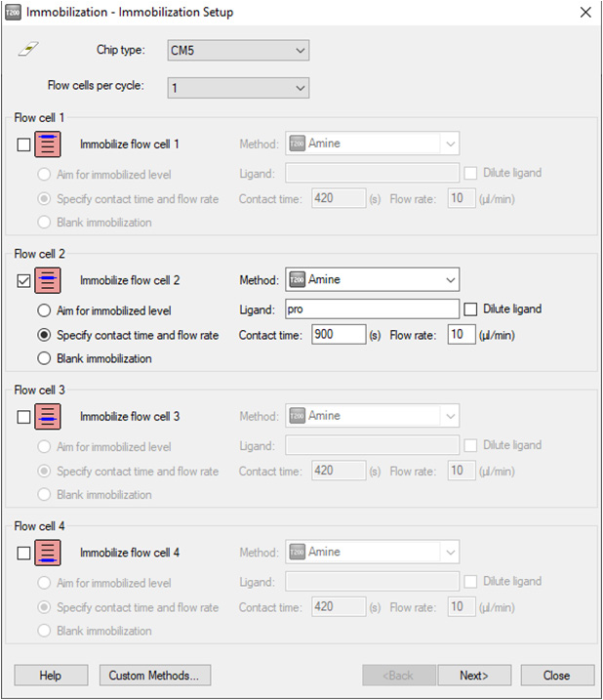The width and height of the screenshot is (603, 700).
Task: Open Custom Methods dialog
Action: [x=154, y=676]
